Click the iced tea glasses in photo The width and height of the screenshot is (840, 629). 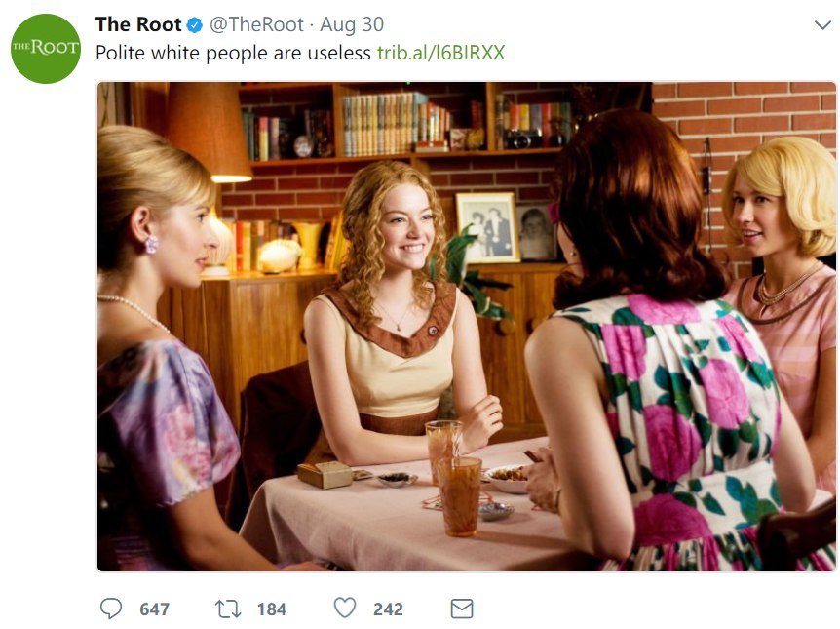coord(453,477)
